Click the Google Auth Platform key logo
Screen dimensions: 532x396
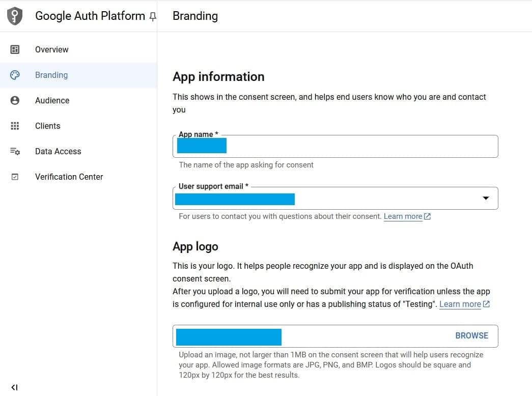click(14, 16)
